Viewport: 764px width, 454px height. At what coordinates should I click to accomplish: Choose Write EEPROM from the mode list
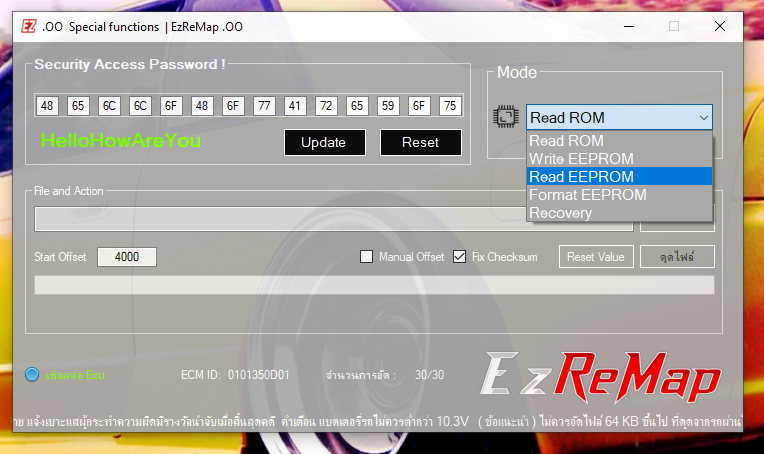click(x=581, y=159)
